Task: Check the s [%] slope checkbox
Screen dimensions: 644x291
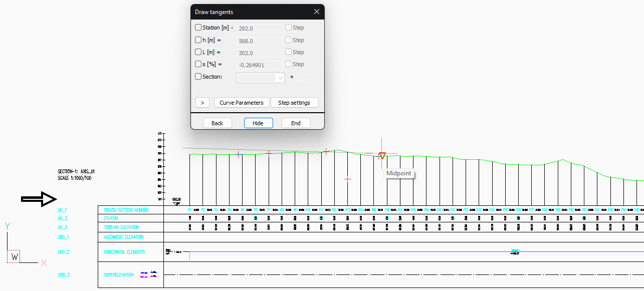Action: tap(198, 64)
